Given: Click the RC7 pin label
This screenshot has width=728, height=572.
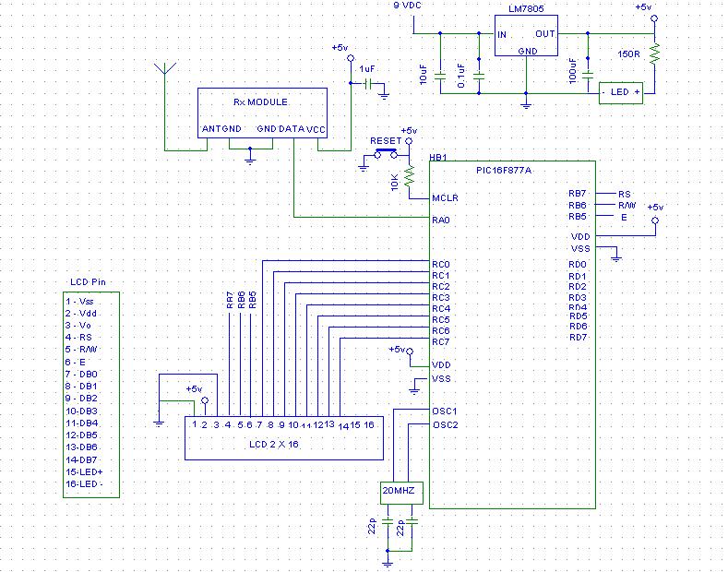Looking at the screenshot, I should [441, 341].
